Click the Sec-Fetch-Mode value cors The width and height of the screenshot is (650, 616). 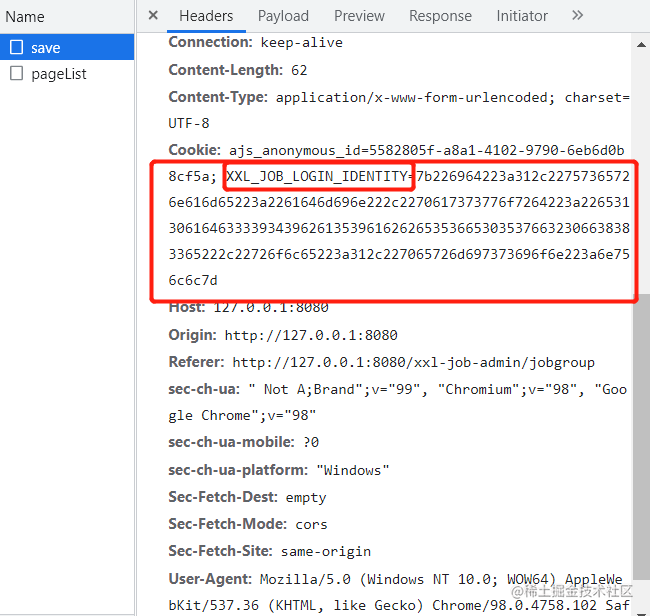pos(311,524)
